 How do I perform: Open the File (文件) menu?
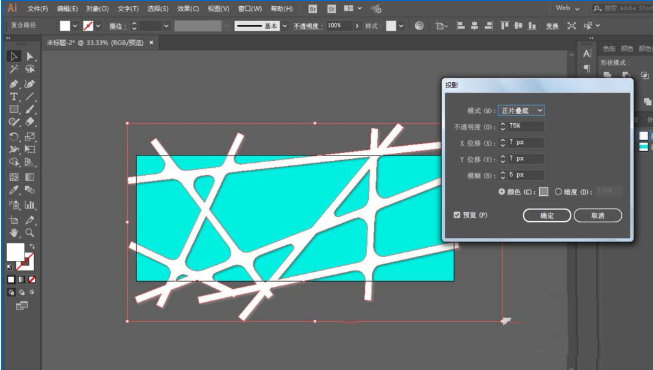tap(38, 8)
